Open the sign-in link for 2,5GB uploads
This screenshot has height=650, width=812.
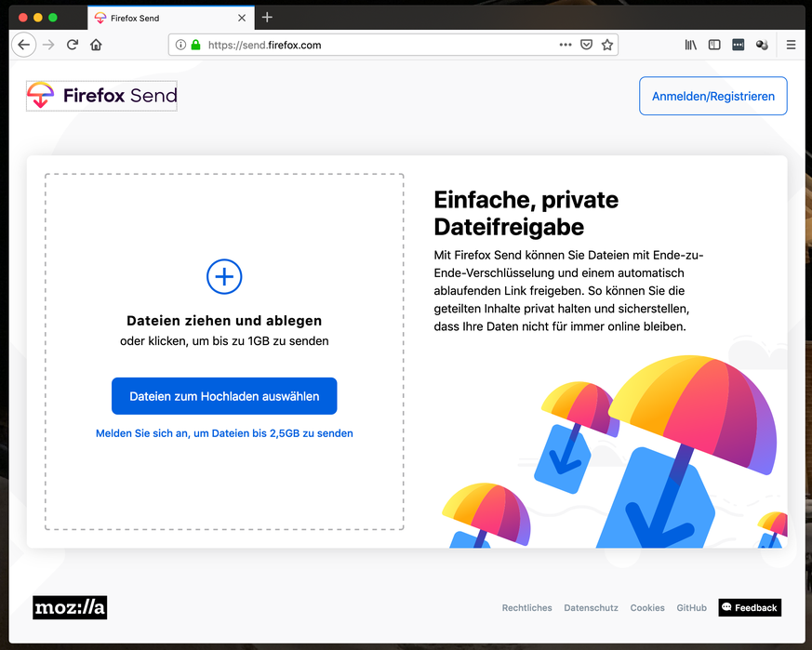pyautogui.click(x=224, y=433)
